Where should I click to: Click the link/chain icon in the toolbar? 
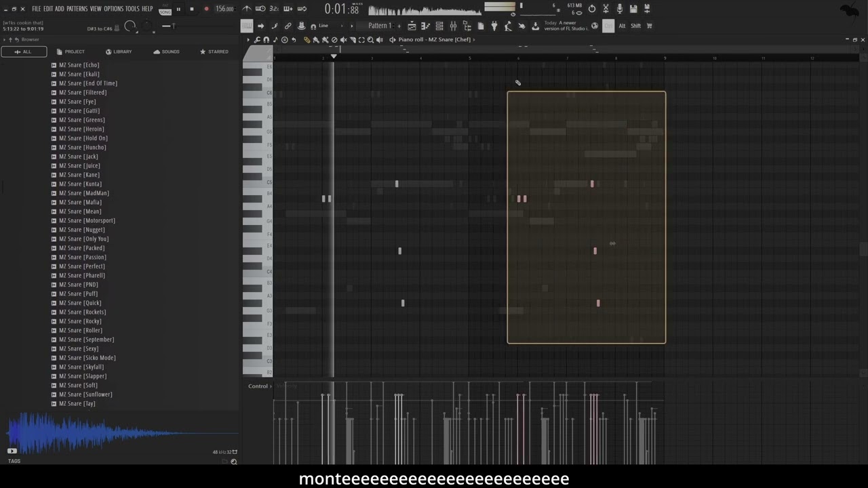(288, 26)
